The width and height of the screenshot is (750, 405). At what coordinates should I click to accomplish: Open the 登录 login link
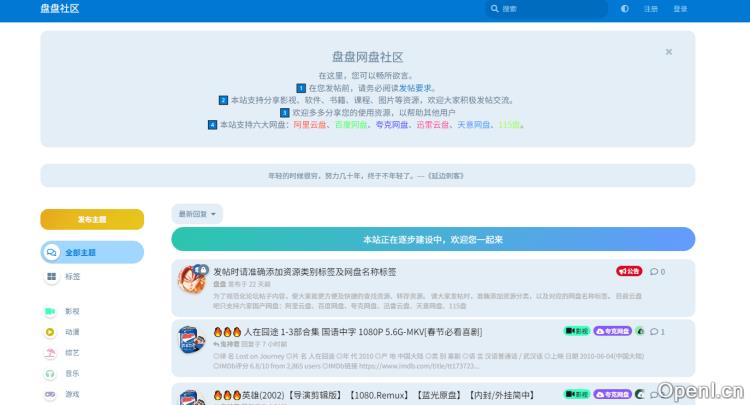(680, 9)
